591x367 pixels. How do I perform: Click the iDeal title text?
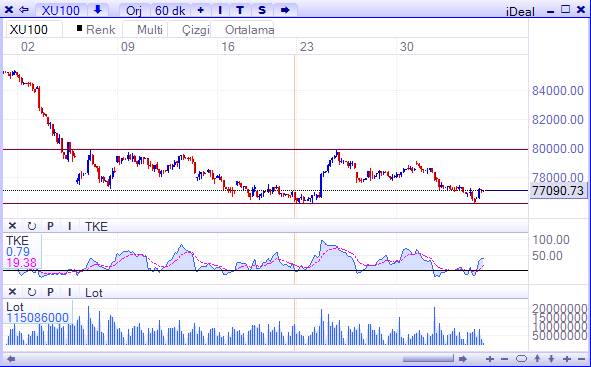[520, 12]
